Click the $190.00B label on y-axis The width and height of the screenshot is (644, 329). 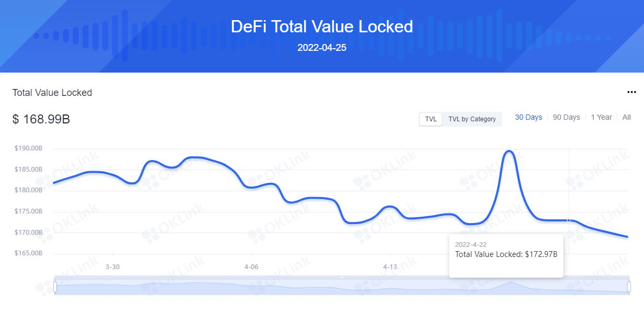click(x=29, y=148)
